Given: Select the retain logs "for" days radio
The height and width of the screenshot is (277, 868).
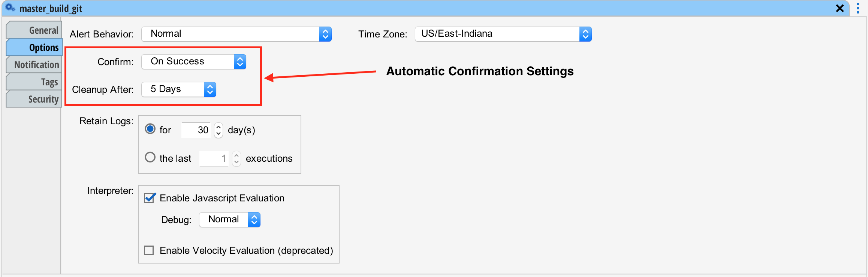Looking at the screenshot, I should [150, 129].
